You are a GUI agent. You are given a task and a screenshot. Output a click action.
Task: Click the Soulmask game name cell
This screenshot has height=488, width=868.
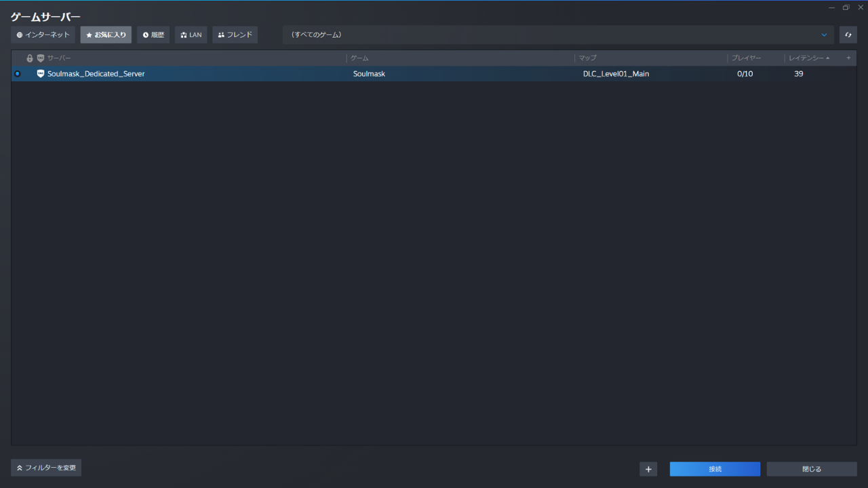coord(369,74)
